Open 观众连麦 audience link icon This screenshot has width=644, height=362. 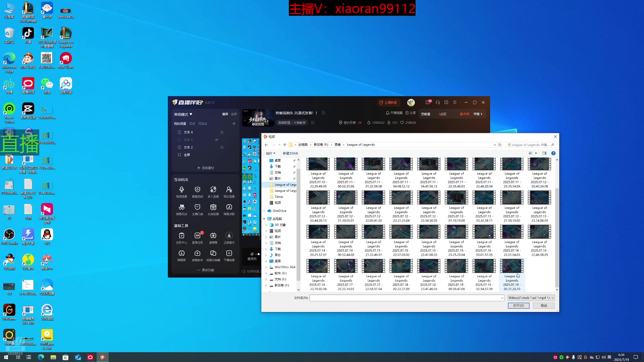point(229,192)
